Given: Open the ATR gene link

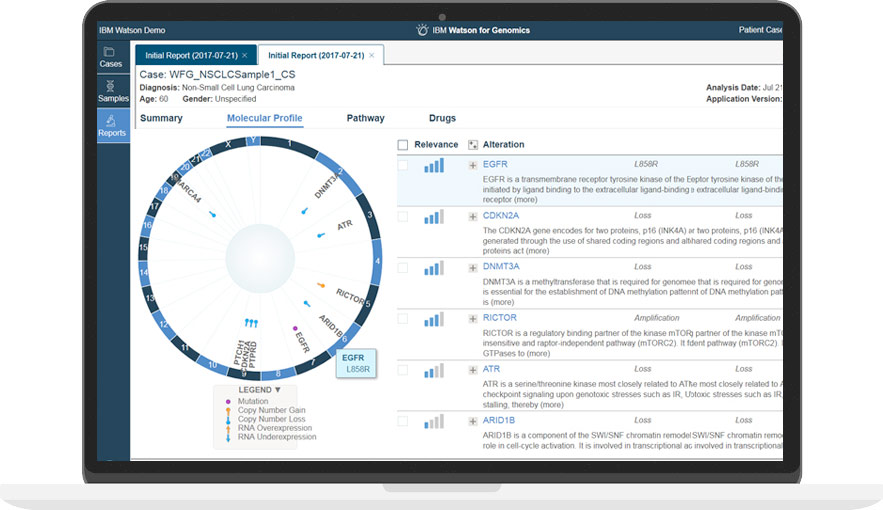Looking at the screenshot, I should 491,369.
